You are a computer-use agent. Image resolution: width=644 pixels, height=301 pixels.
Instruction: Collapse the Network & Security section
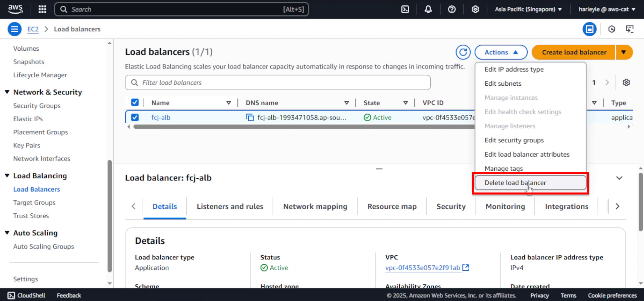7,92
